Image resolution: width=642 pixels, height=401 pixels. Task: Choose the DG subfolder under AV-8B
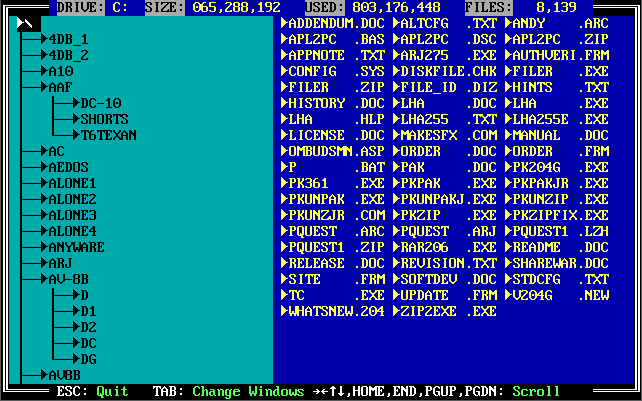(89, 359)
